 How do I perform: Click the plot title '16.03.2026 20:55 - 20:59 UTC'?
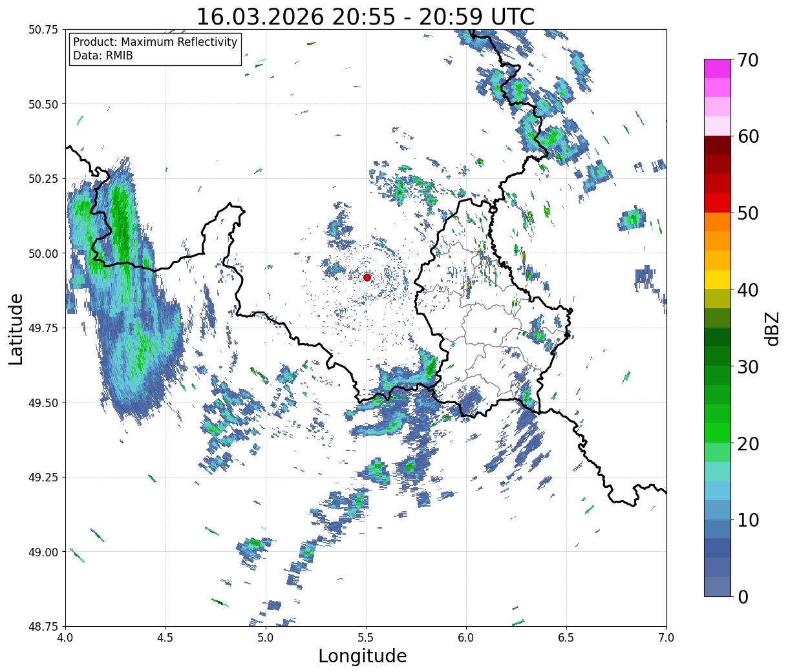pos(365,16)
